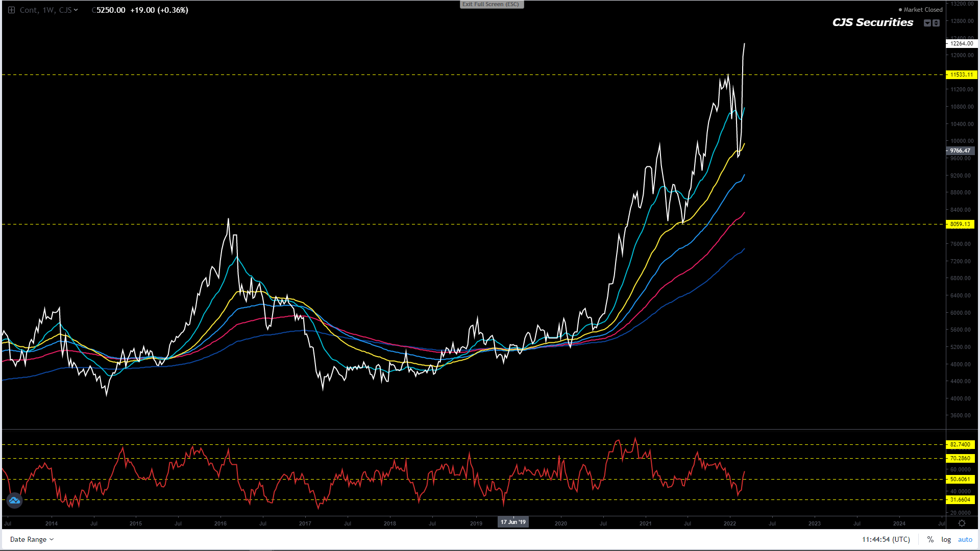980x551 pixels.
Task: Toggle percent scale mode
Action: 930,539
